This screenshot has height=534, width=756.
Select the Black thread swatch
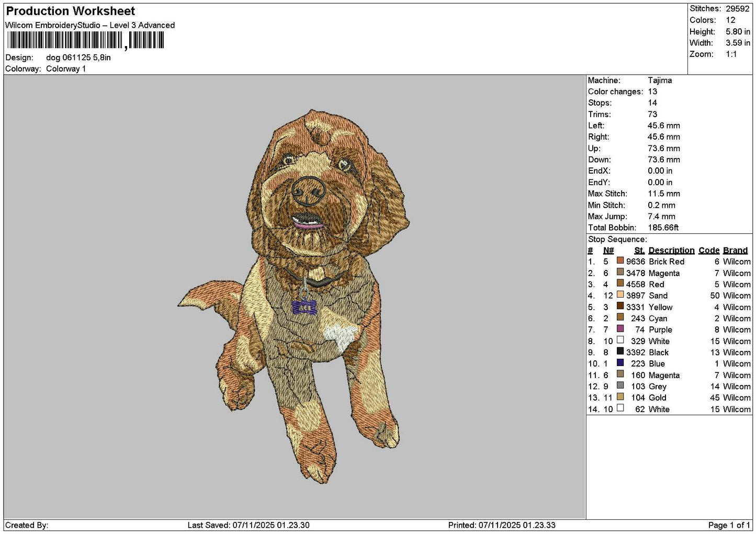(x=620, y=351)
